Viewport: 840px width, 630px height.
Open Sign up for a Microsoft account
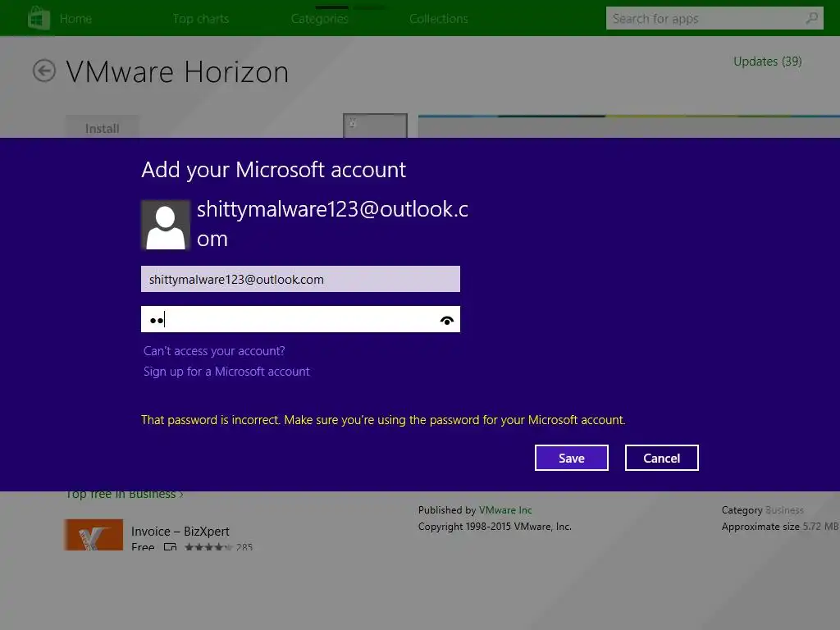pos(226,372)
